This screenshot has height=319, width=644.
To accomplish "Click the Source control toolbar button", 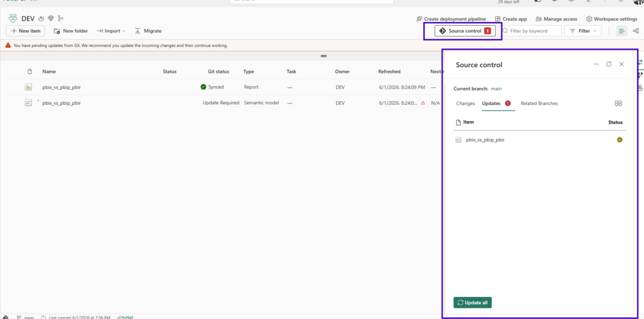I will [465, 31].
